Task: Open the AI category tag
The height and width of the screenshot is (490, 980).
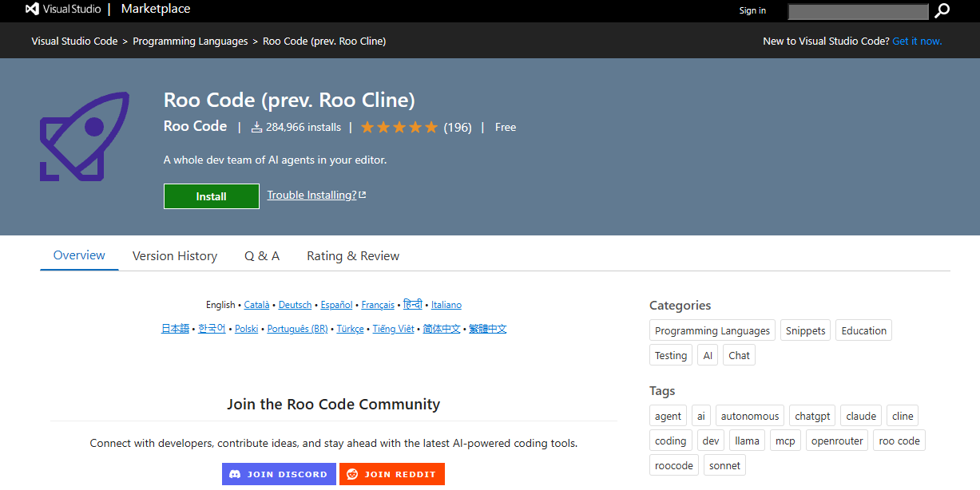Action: click(708, 356)
